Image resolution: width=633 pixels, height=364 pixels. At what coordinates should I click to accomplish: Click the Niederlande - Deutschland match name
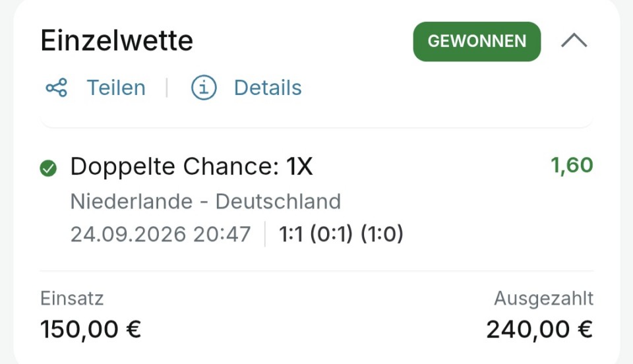coord(206,201)
